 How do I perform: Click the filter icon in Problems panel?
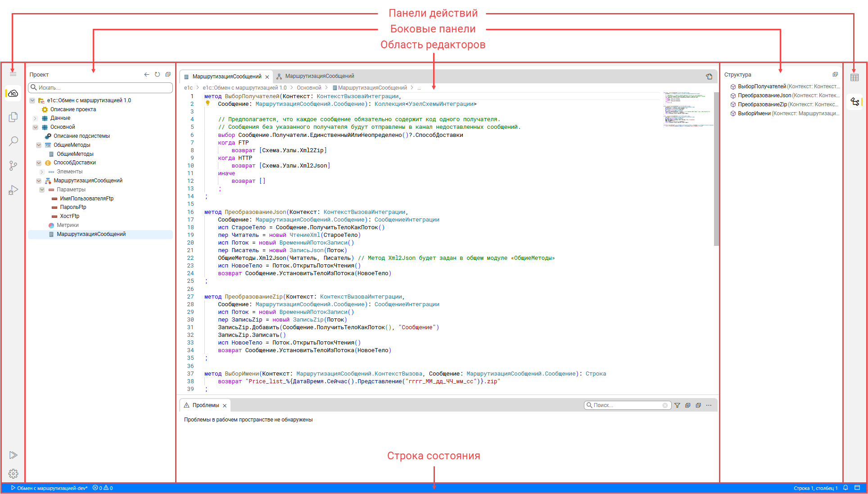[x=677, y=405]
